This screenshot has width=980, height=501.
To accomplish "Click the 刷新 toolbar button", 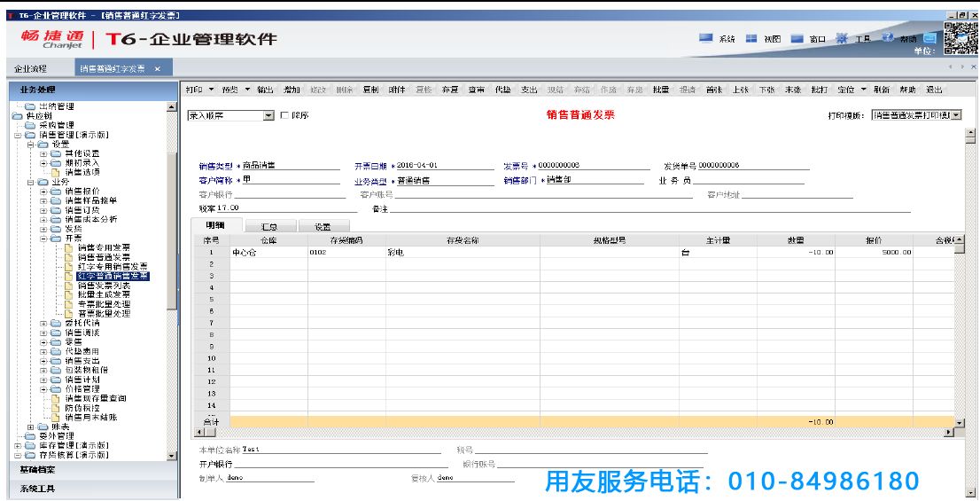I will click(882, 90).
